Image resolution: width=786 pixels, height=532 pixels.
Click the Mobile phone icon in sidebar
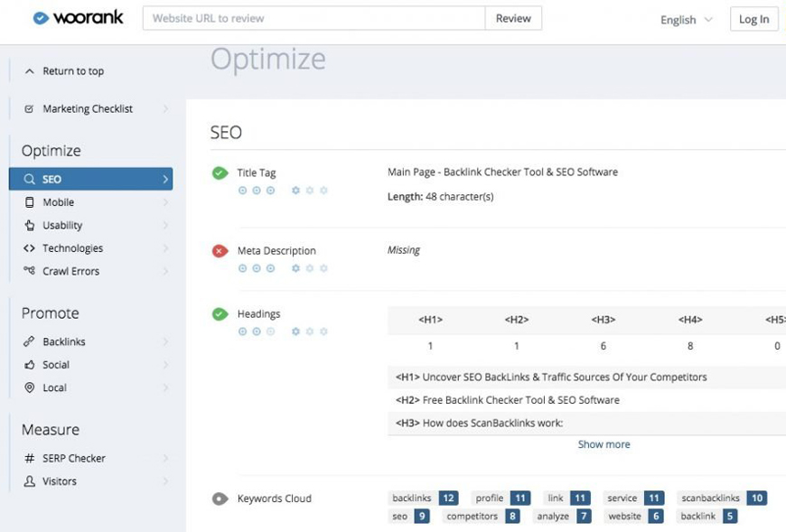click(30, 202)
